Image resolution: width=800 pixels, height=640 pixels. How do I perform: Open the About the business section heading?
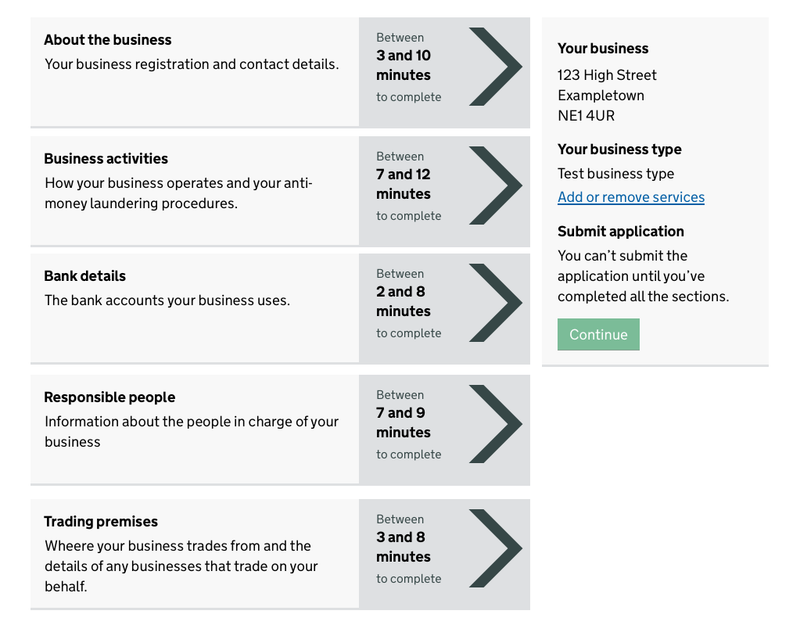108,40
